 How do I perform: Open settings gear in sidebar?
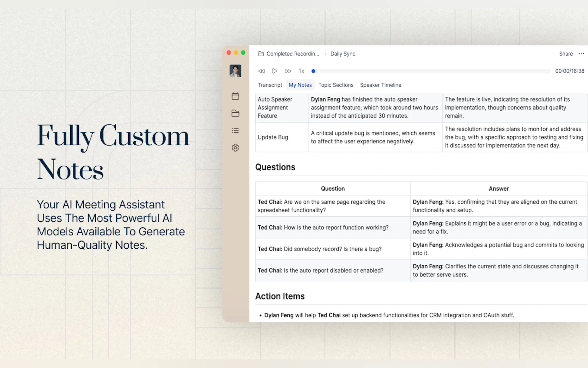click(x=235, y=148)
